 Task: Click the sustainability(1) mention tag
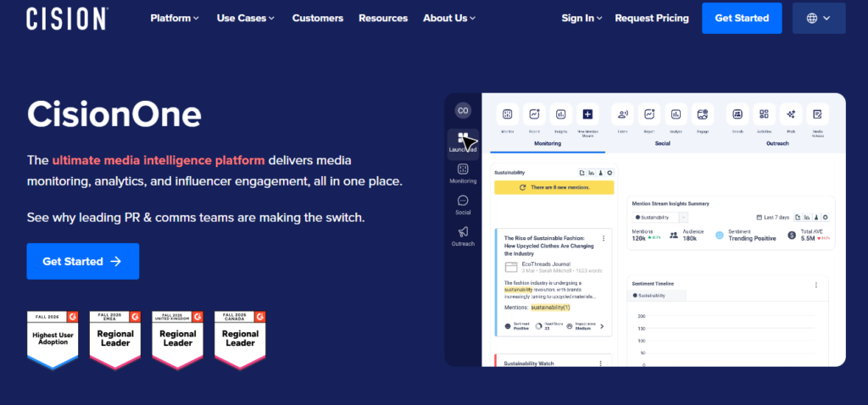click(550, 308)
